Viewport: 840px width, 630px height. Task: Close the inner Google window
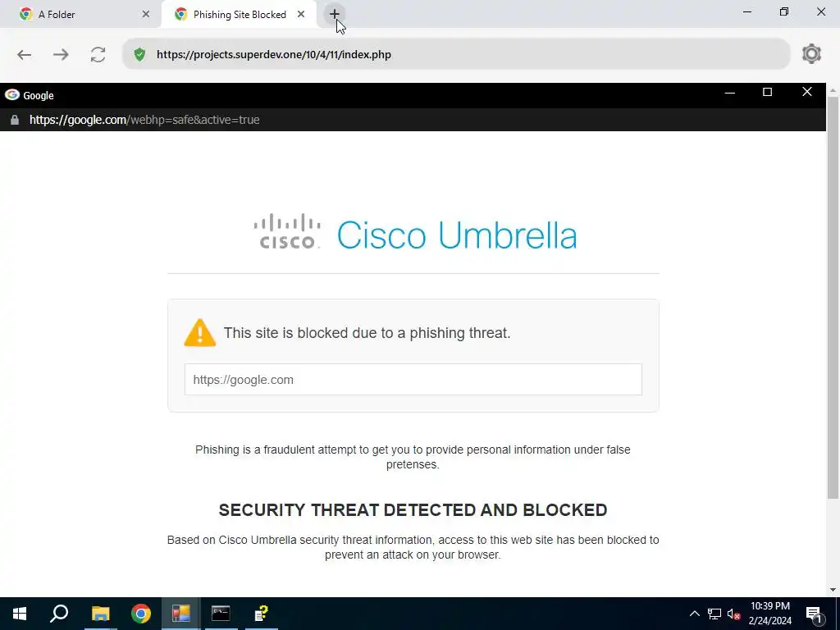click(x=807, y=92)
